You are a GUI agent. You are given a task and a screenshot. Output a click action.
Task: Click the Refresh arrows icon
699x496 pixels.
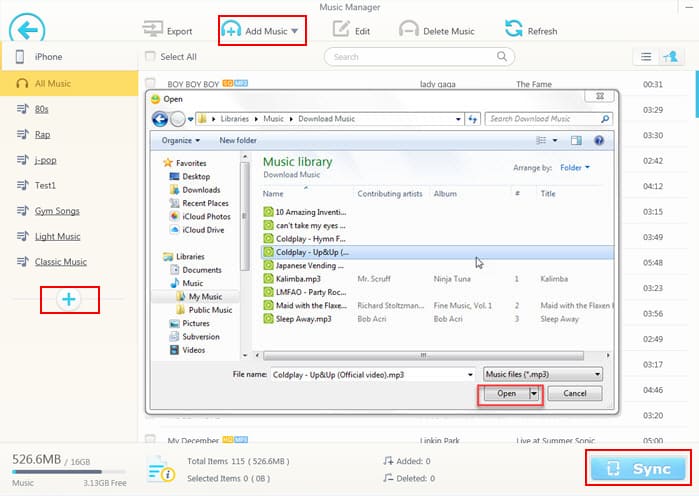(514, 29)
